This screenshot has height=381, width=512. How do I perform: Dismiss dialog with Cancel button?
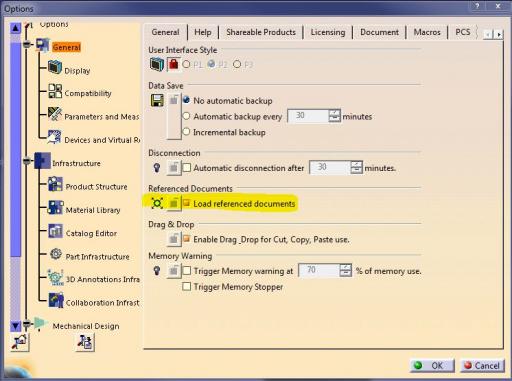point(482,366)
